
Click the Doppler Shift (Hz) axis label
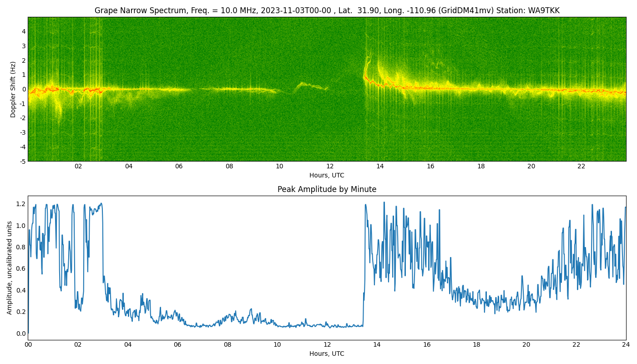tap(13, 89)
